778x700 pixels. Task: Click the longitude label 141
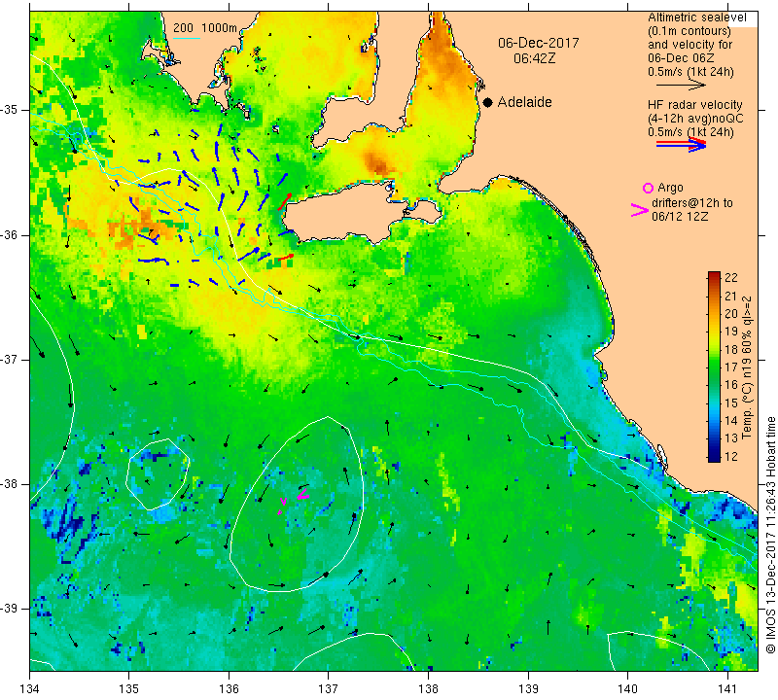pos(727,689)
